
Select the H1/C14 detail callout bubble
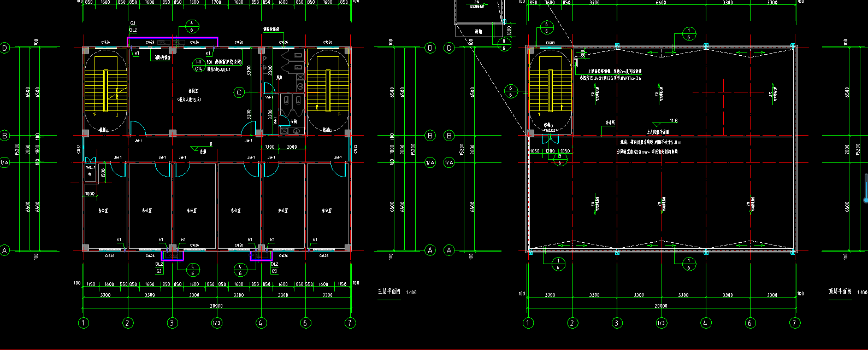(199, 66)
